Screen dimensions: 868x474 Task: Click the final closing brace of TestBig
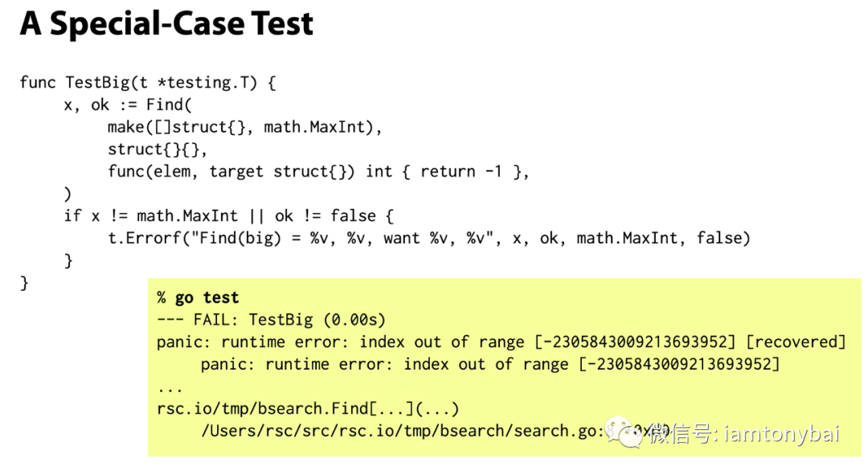[24, 283]
